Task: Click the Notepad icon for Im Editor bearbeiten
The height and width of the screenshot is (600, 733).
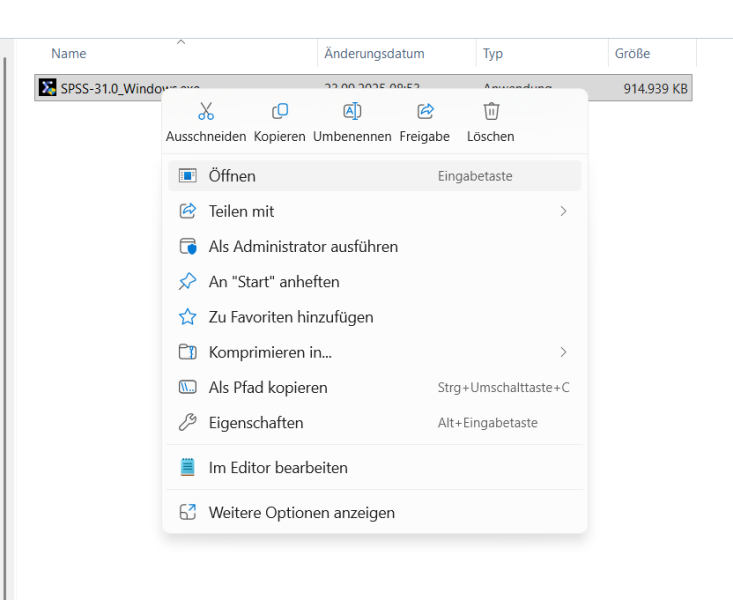Action: click(187, 467)
